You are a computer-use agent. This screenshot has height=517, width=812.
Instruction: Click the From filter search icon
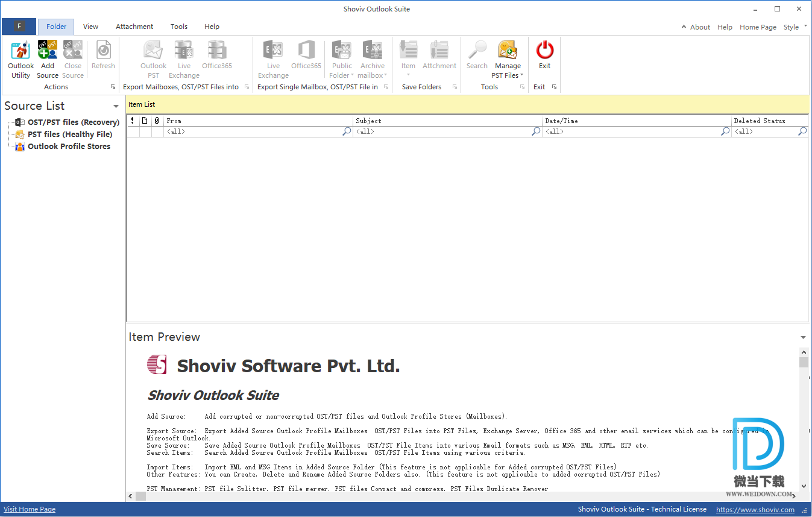(347, 132)
